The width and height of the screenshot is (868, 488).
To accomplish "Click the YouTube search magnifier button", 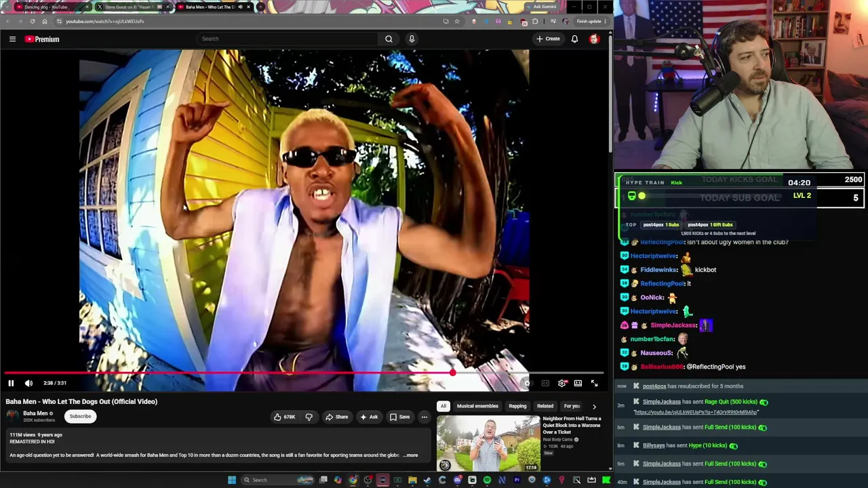I will coord(389,39).
